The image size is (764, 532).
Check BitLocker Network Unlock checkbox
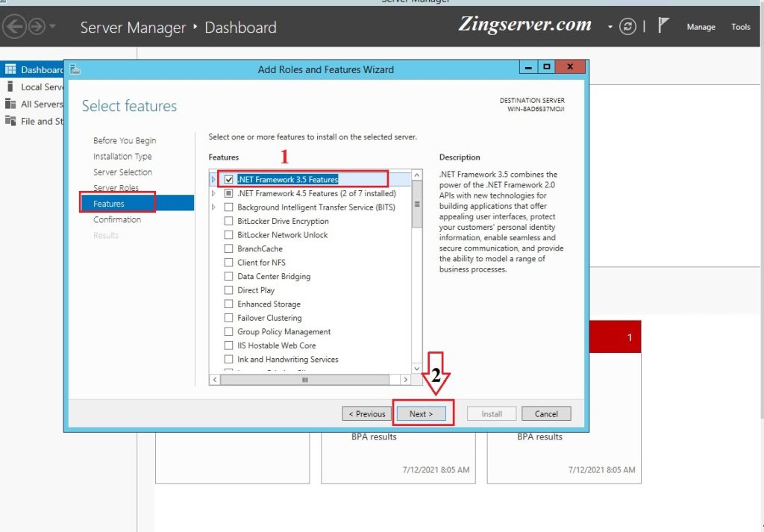tap(228, 235)
